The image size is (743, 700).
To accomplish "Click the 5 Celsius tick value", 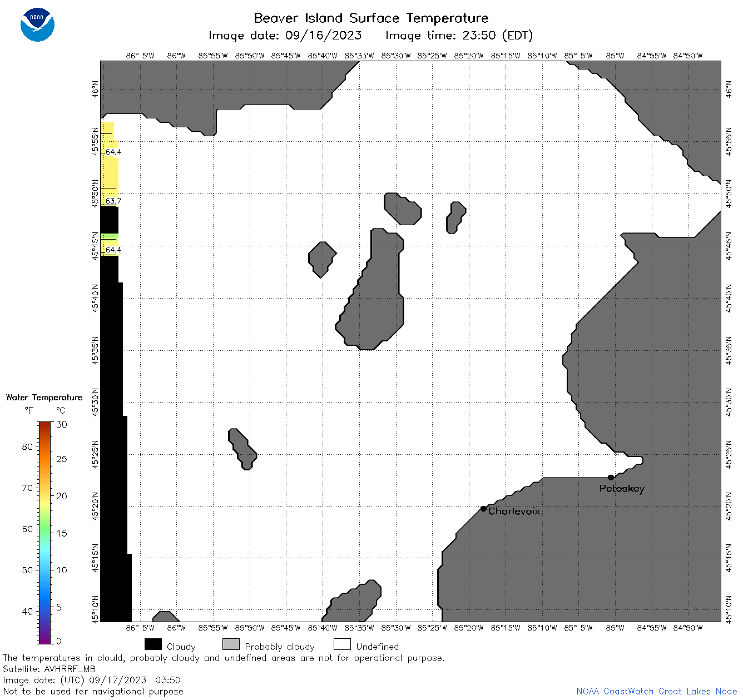I will pos(59,607).
